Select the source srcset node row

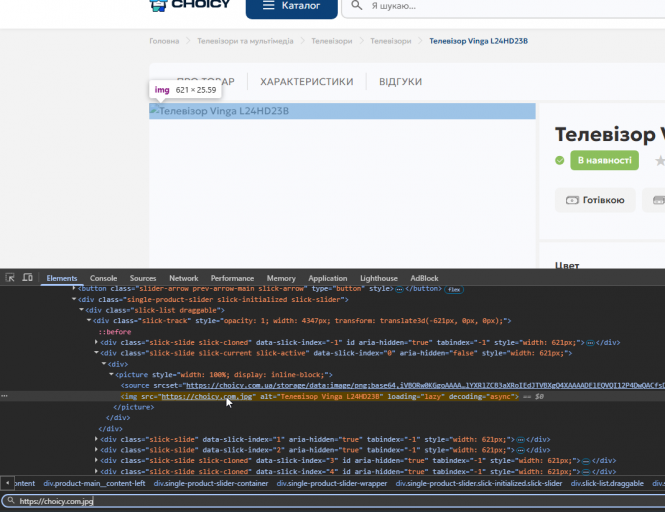[x=393, y=386]
